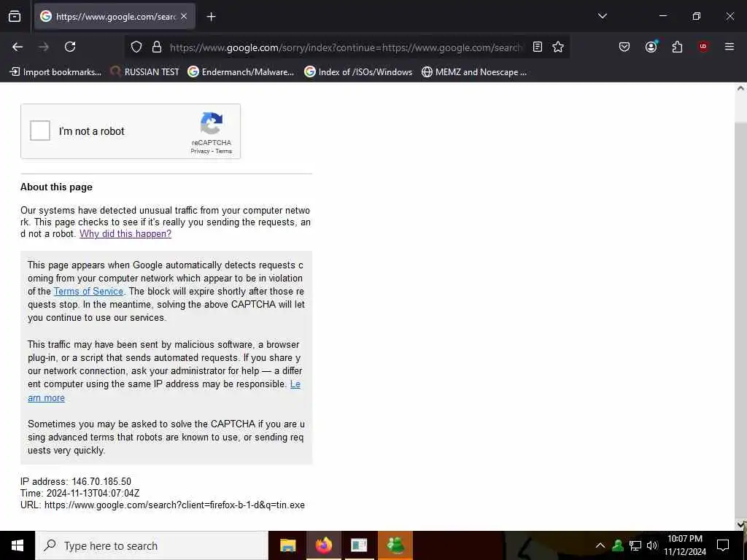Open Index of /ISOs/Windows bookmark

point(358,72)
